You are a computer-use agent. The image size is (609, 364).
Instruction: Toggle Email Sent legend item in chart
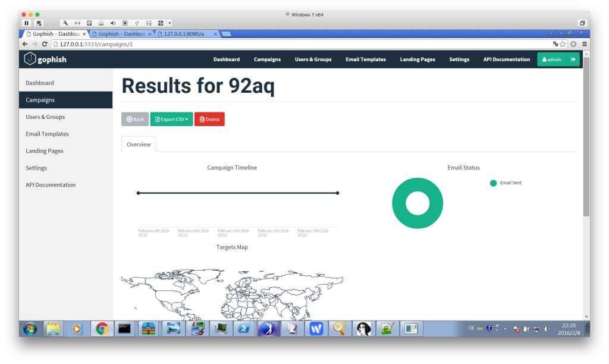click(506, 183)
